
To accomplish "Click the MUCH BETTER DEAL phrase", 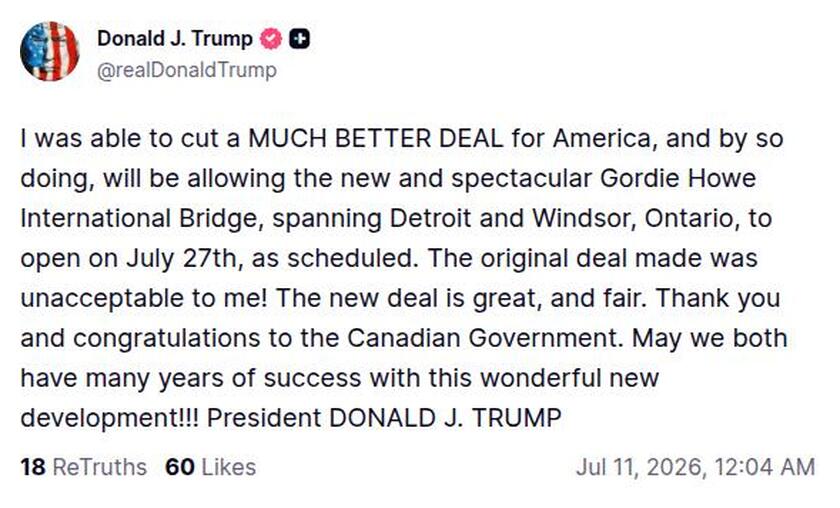I will tap(376, 139).
